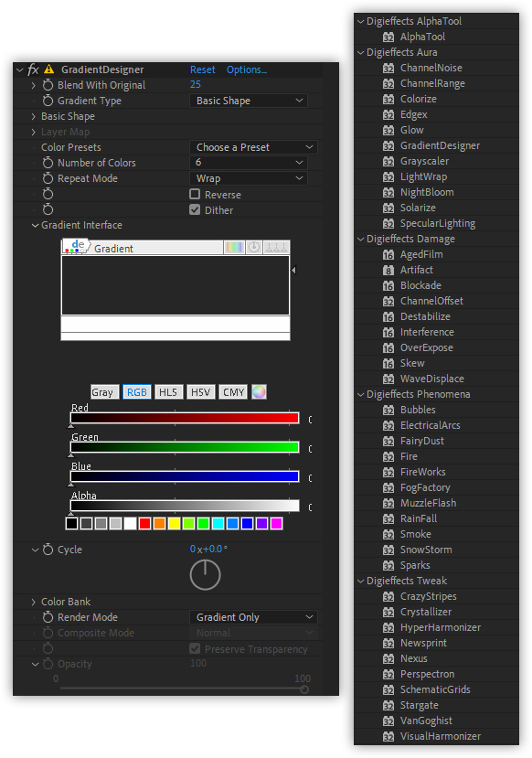The width and height of the screenshot is (532, 758).
Task: Click the small arrow marker beside gradient preview
Action: click(x=293, y=271)
